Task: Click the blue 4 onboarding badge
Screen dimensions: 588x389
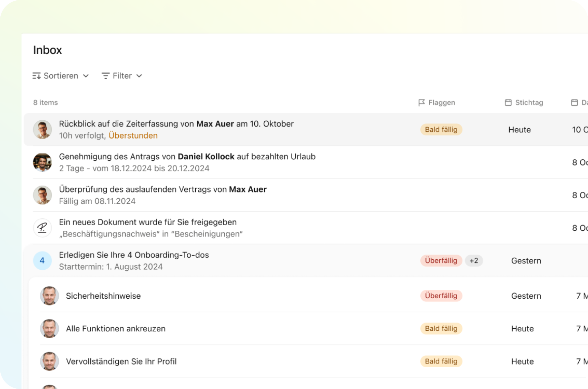Action: pyautogui.click(x=42, y=261)
